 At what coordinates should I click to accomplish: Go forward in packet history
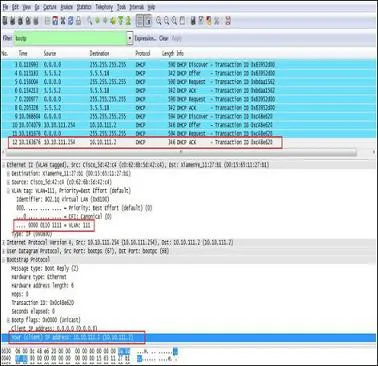coord(105,21)
